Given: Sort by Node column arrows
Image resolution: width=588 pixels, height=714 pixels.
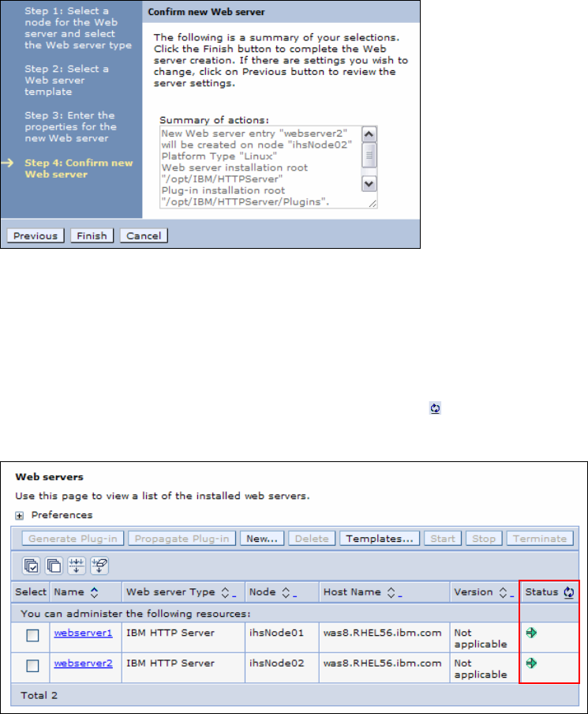Looking at the screenshot, I should (x=286, y=592).
